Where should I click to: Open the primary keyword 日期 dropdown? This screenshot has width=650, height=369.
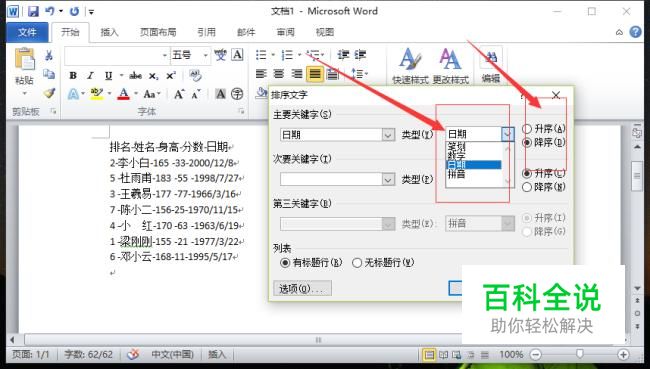pyautogui.click(x=388, y=135)
